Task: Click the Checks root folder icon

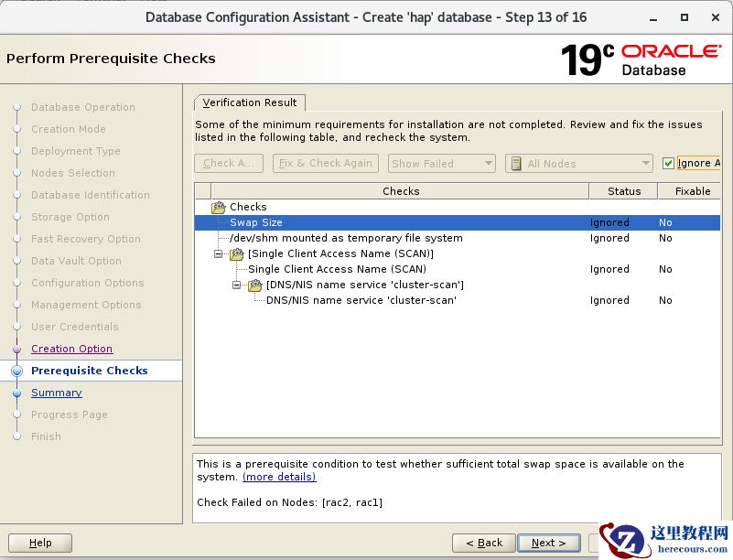Action: [219, 207]
